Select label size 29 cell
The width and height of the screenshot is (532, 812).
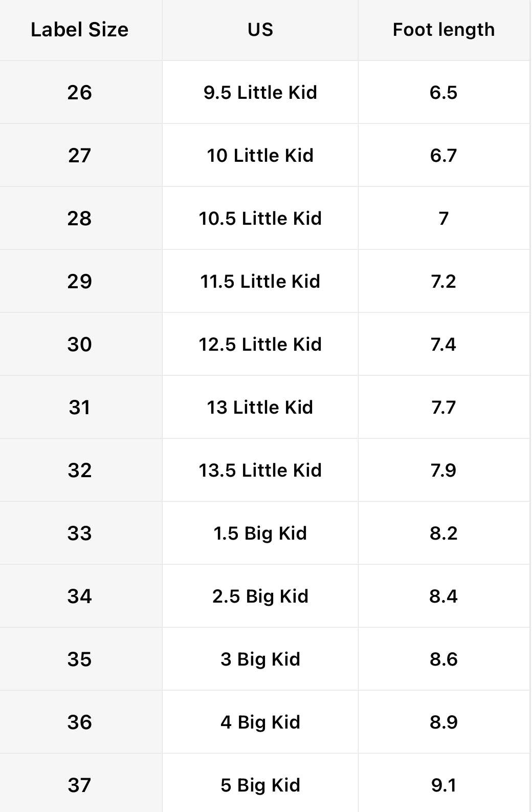point(80,282)
